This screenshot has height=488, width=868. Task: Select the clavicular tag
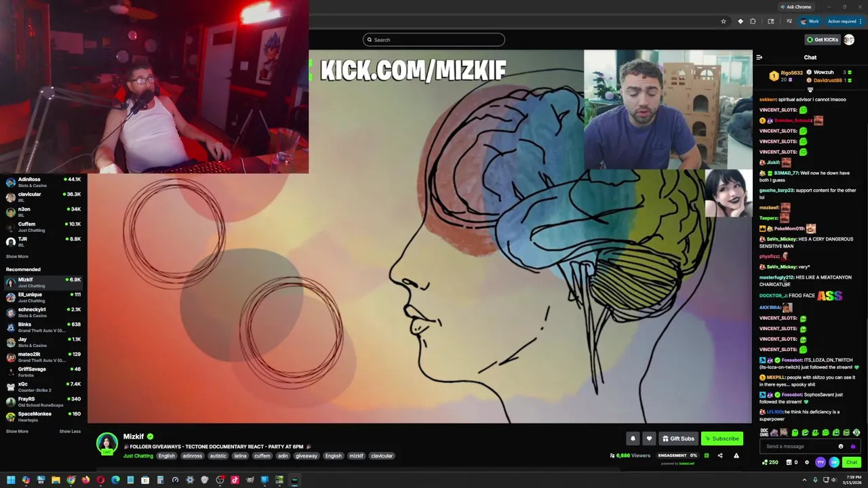(x=382, y=456)
